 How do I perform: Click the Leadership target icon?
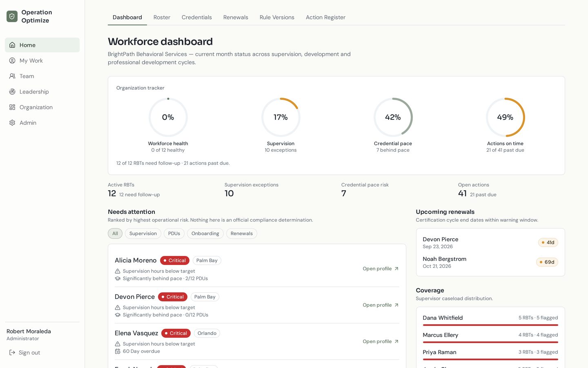pyautogui.click(x=12, y=92)
